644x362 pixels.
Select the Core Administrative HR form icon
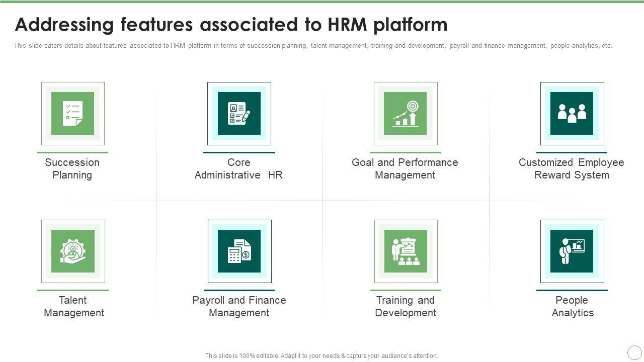click(x=239, y=114)
